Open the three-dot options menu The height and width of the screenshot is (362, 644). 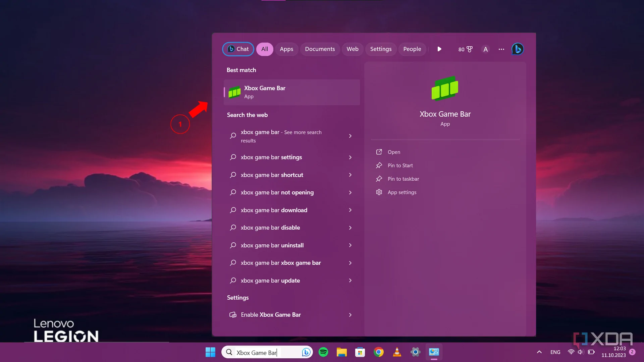tap(501, 49)
